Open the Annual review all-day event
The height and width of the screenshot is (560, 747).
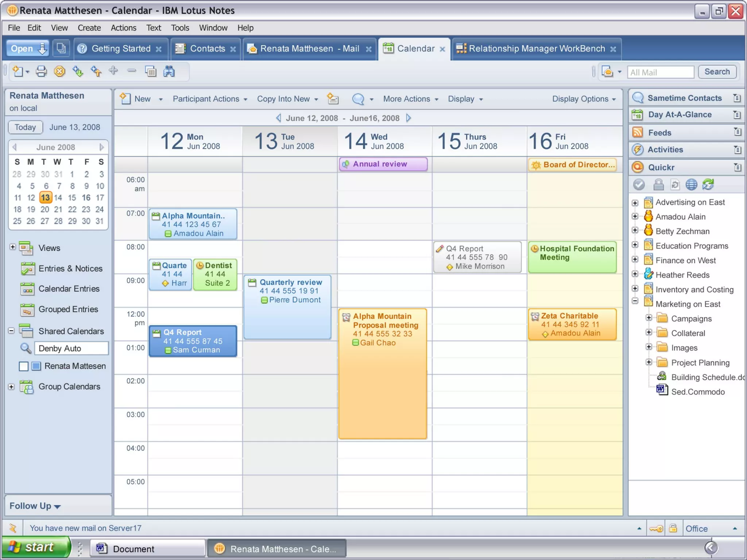(383, 164)
